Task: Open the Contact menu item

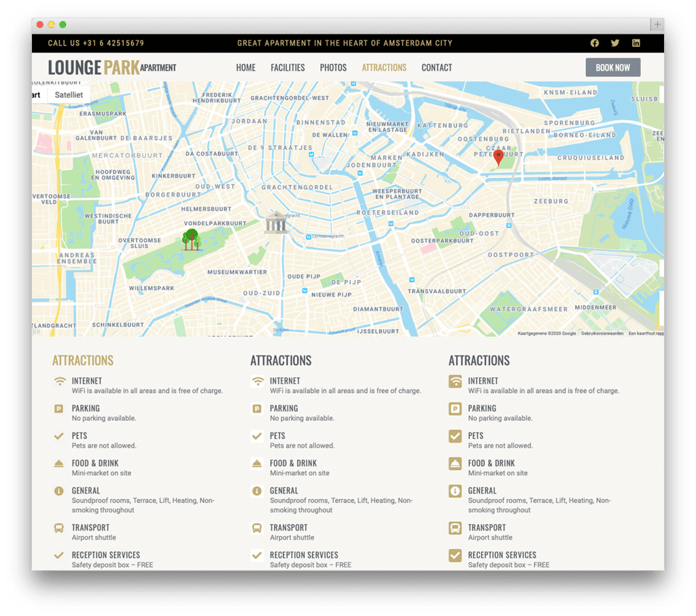Action: (437, 67)
